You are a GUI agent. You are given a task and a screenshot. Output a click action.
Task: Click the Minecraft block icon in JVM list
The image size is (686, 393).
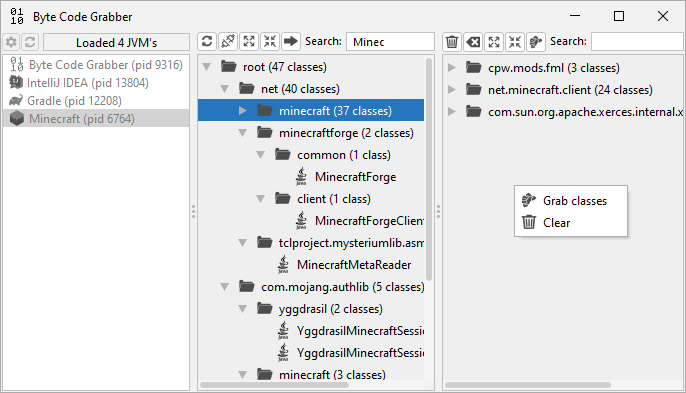(x=17, y=119)
